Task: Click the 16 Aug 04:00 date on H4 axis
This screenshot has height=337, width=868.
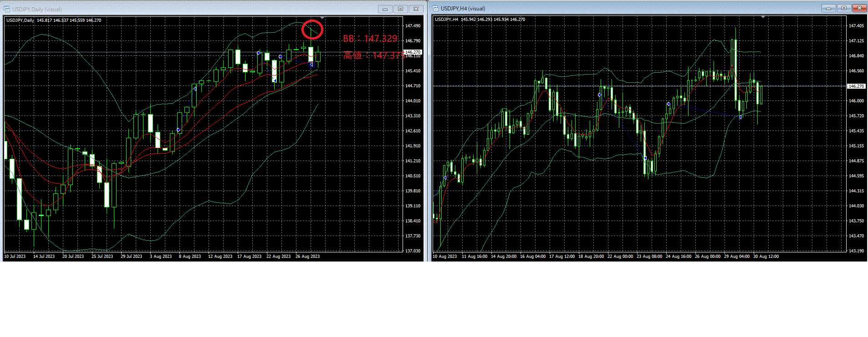Action: (x=533, y=257)
